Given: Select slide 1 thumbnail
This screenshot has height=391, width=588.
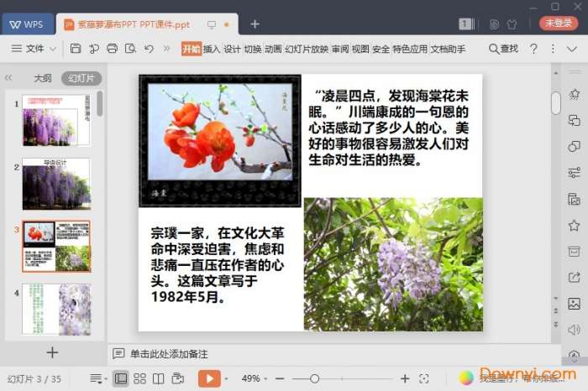Looking at the screenshot, I should 56,120.
